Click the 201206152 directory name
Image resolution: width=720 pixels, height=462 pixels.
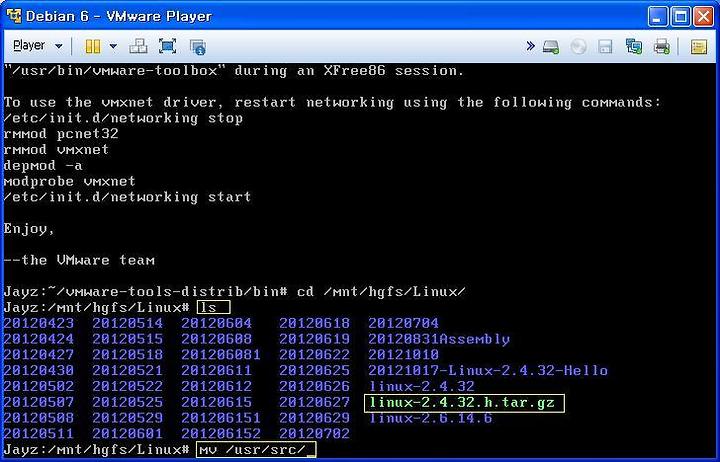click(221, 434)
